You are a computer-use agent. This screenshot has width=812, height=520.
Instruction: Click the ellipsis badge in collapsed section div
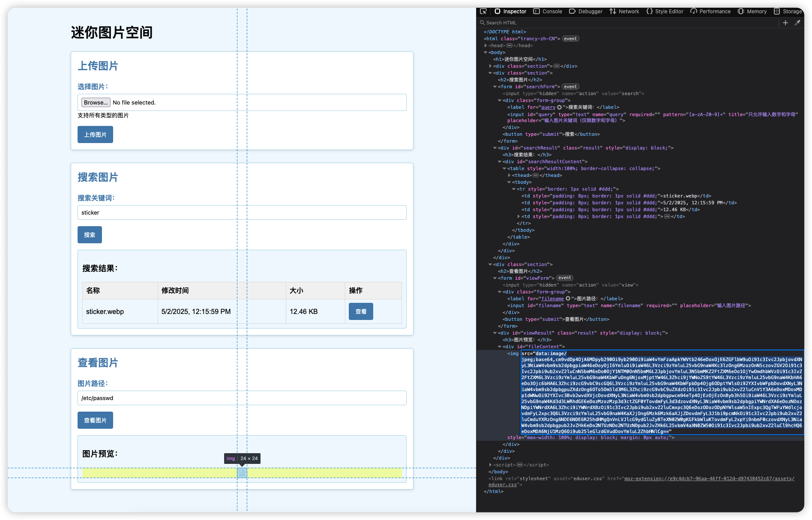[x=557, y=66]
